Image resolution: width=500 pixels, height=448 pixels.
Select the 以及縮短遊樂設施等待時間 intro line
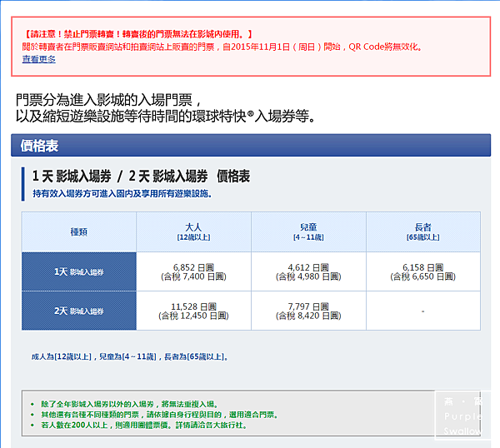pos(166,116)
